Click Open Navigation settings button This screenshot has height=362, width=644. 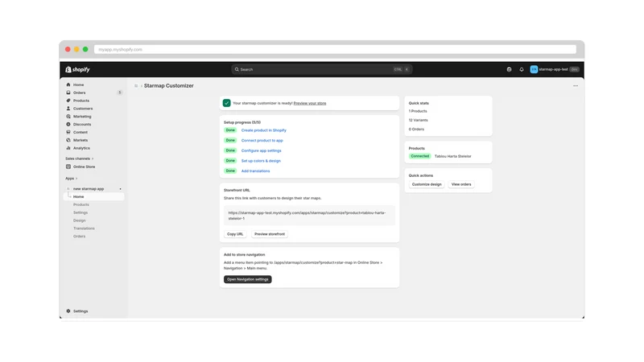click(x=248, y=279)
